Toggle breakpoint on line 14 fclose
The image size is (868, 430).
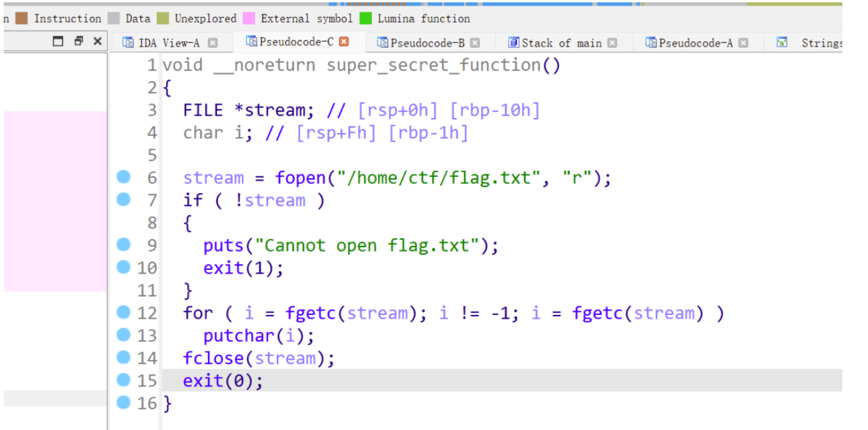(x=123, y=357)
